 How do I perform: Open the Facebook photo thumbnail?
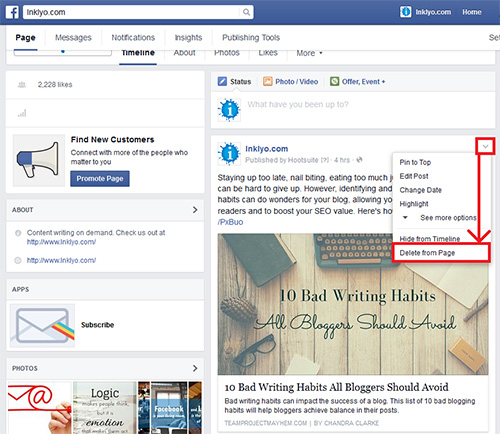click(x=169, y=408)
